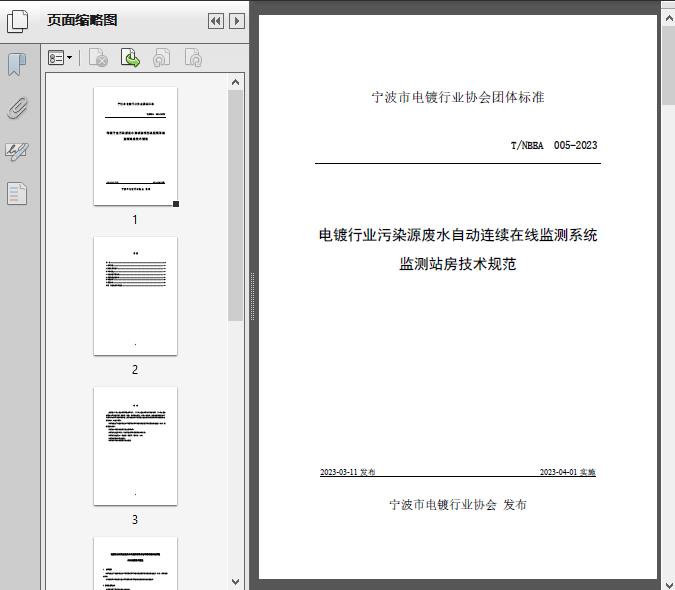This screenshot has width=675, height=590.
Task: Select the partially visible page 4 thumbnail
Action: pyautogui.click(x=135, y=563)
